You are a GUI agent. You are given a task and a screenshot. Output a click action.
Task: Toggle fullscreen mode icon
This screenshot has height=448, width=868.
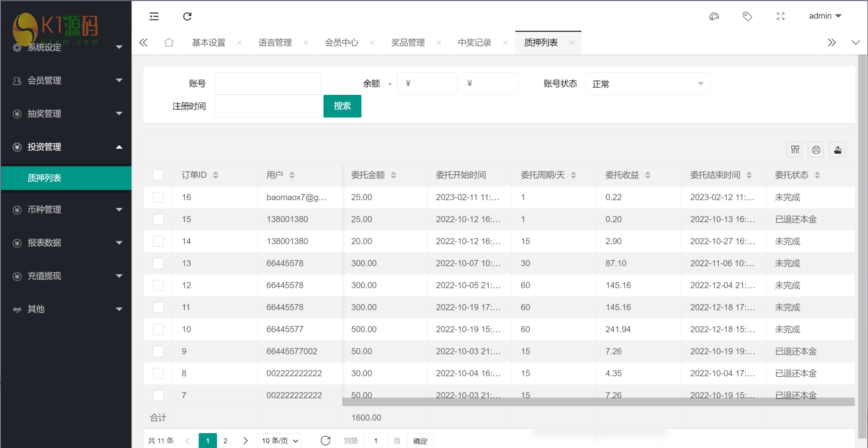click(x=780, y=17)
